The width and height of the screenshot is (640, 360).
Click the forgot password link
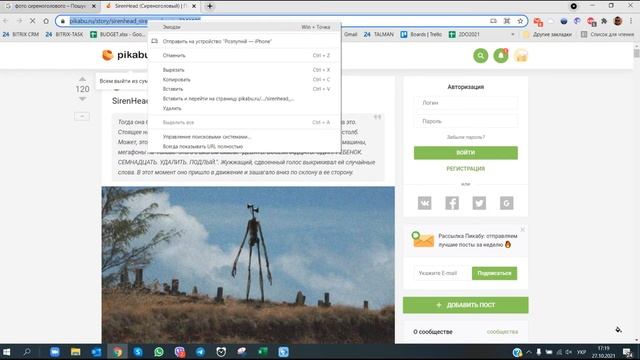tap(466, 137)
